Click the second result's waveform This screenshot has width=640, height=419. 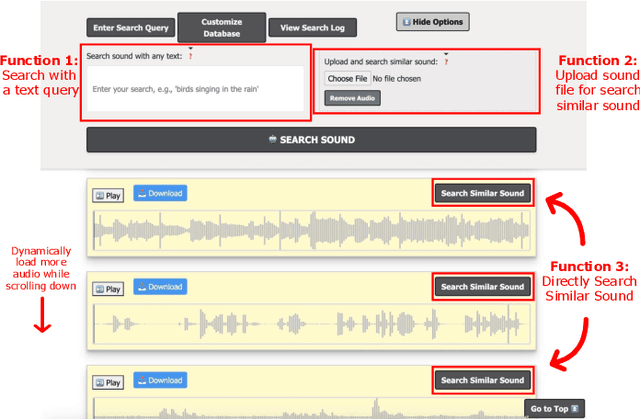312,324
